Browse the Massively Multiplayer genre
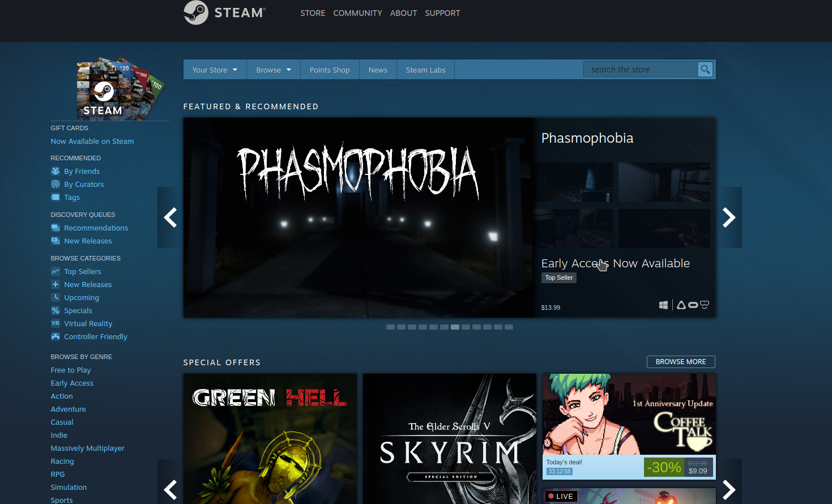 (88, 448)
